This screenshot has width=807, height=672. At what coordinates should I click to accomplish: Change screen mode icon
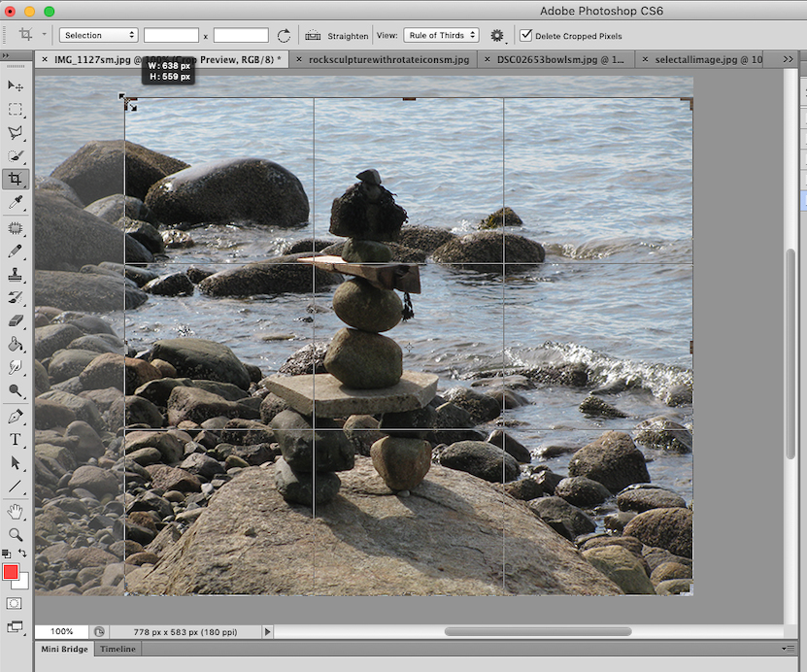[15, 627]
